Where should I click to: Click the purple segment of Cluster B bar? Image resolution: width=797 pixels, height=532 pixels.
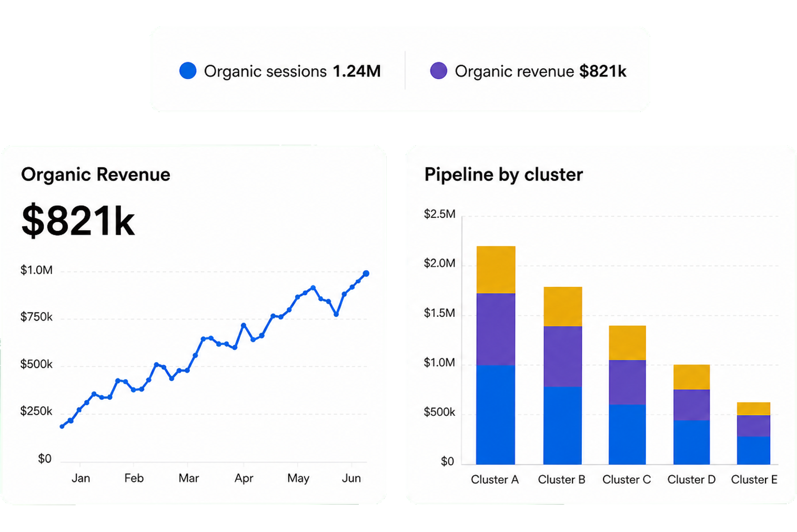pyautogui.click(x=562, y=356)
